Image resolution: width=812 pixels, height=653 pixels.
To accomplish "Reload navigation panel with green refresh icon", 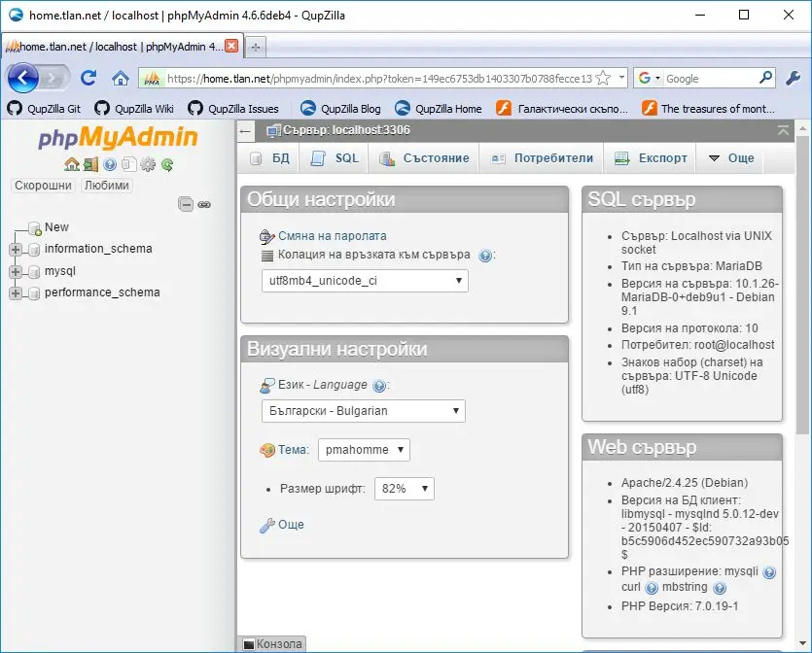I will [x=167, y=164].
